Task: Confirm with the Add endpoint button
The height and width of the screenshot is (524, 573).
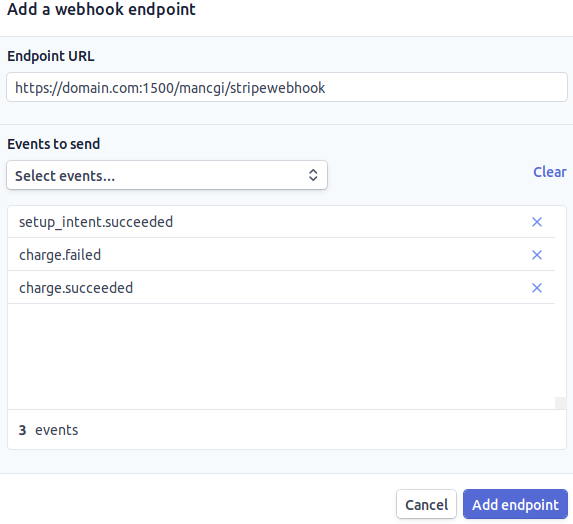Action: click(515, 504)
